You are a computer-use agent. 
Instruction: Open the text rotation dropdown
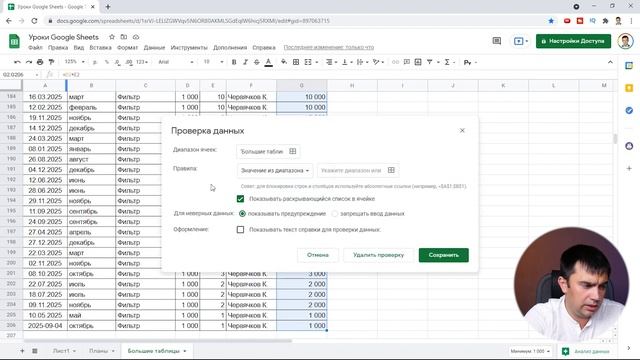click(x=378, y=62)
